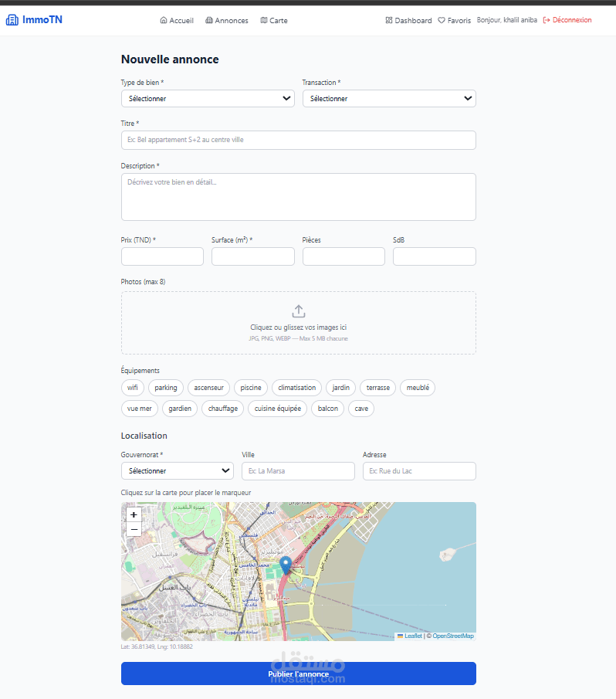Open Favoris in the navigation bar

tap(455, 21)
